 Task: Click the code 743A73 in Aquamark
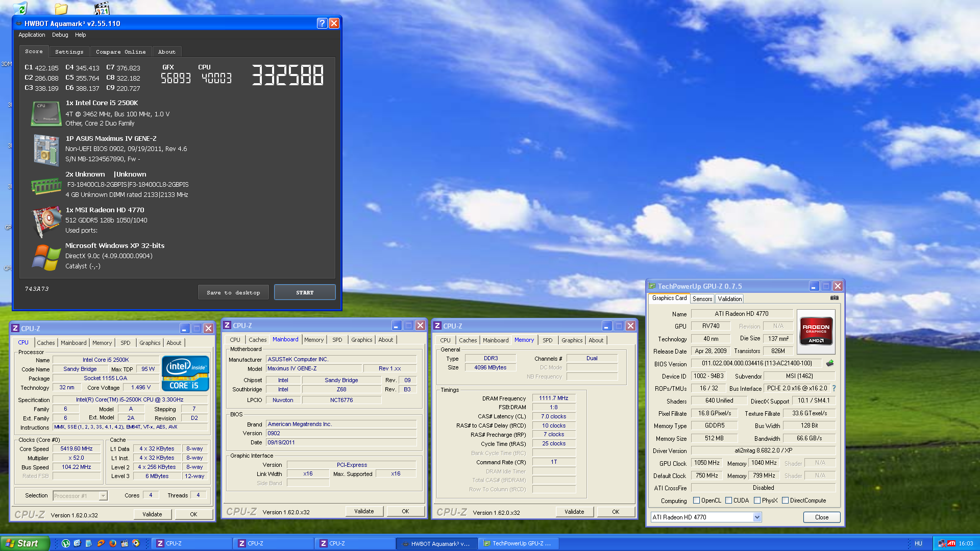37,289
